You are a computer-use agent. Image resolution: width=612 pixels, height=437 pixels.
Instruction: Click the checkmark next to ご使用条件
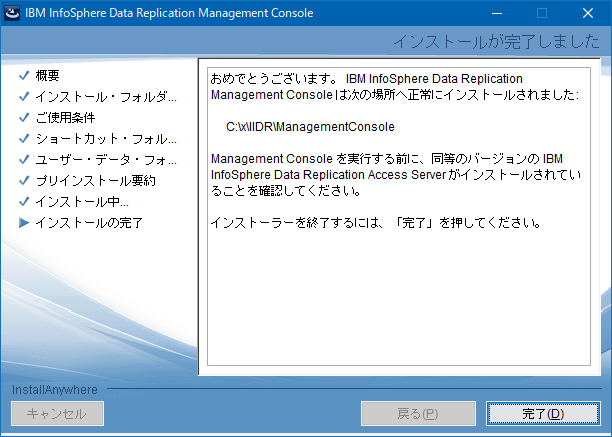(x=24, y=117)
